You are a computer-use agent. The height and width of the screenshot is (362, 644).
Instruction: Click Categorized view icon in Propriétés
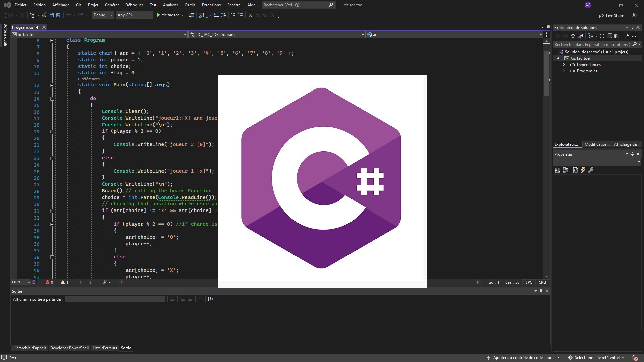pos(558,170)
